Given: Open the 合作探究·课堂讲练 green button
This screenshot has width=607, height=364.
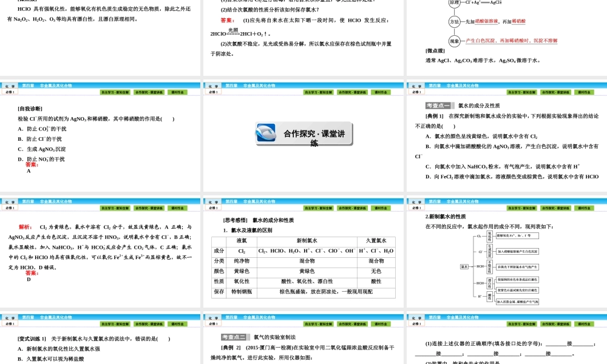Looking at the screenshot, I should coord(353,92).
